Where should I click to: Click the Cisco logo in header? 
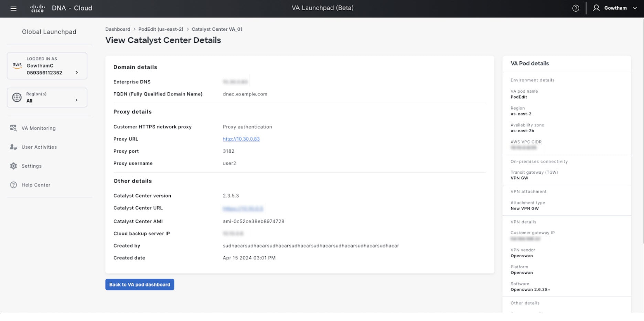[x=37, y=8]
